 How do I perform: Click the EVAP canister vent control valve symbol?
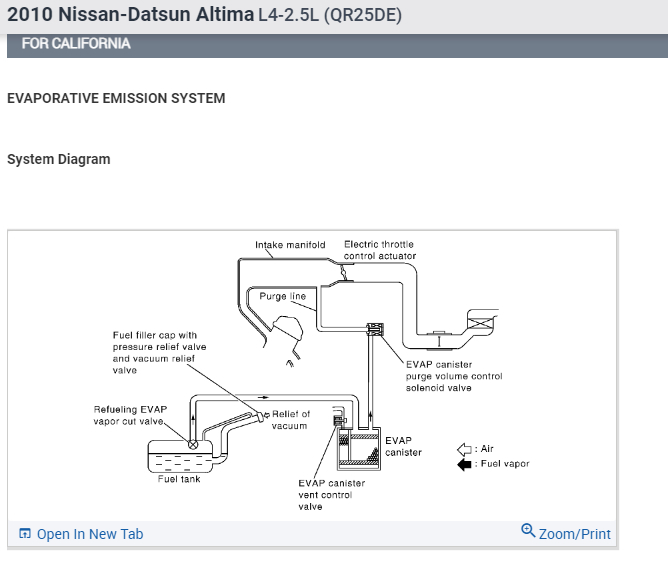coord(340,421)
